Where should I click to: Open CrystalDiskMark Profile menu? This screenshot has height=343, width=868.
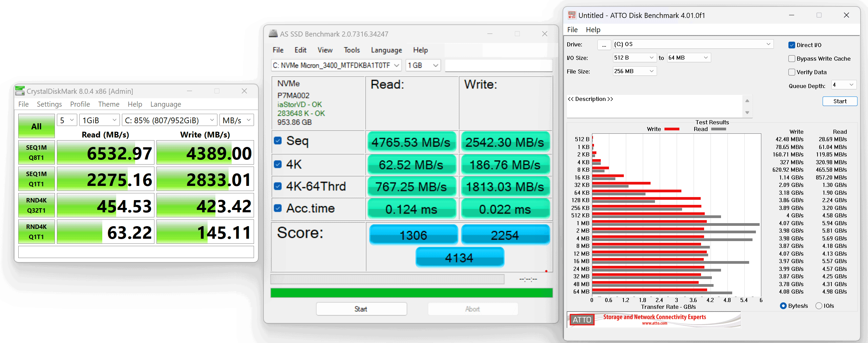pyautogui.click(x=80, y=104)
